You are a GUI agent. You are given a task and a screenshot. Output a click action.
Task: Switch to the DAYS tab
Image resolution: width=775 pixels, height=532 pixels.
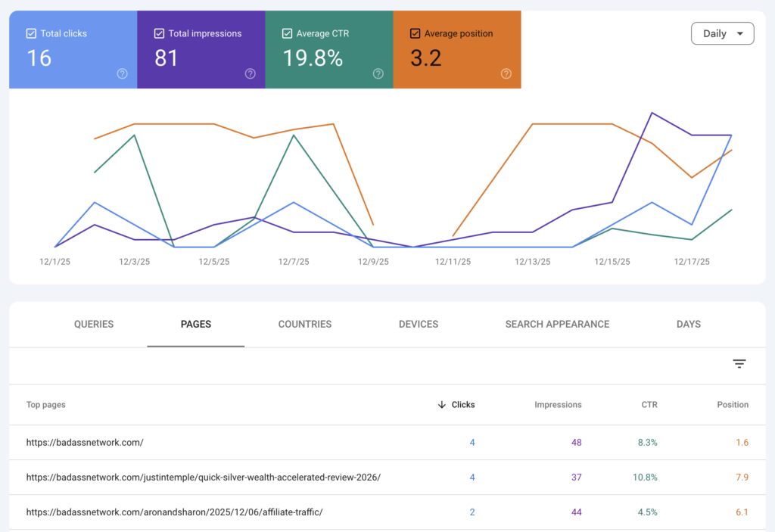[688, 324]
